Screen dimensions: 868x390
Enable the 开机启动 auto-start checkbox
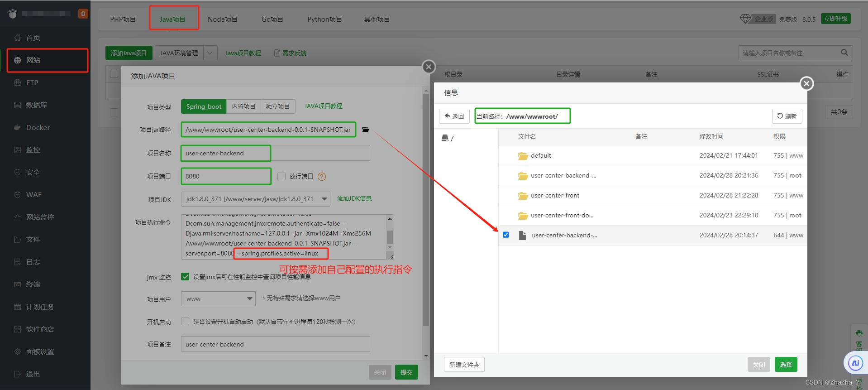point(185,321)
